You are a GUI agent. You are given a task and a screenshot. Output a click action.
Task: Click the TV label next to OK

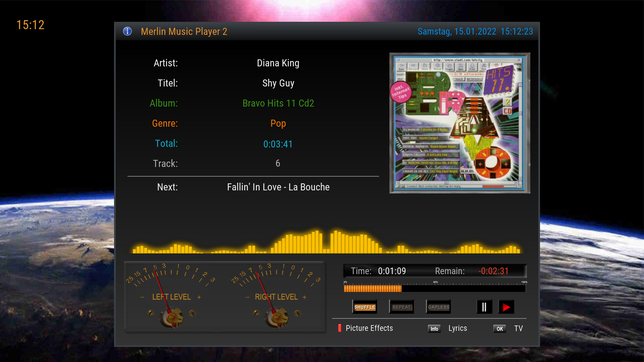click(x=518, y=328)
